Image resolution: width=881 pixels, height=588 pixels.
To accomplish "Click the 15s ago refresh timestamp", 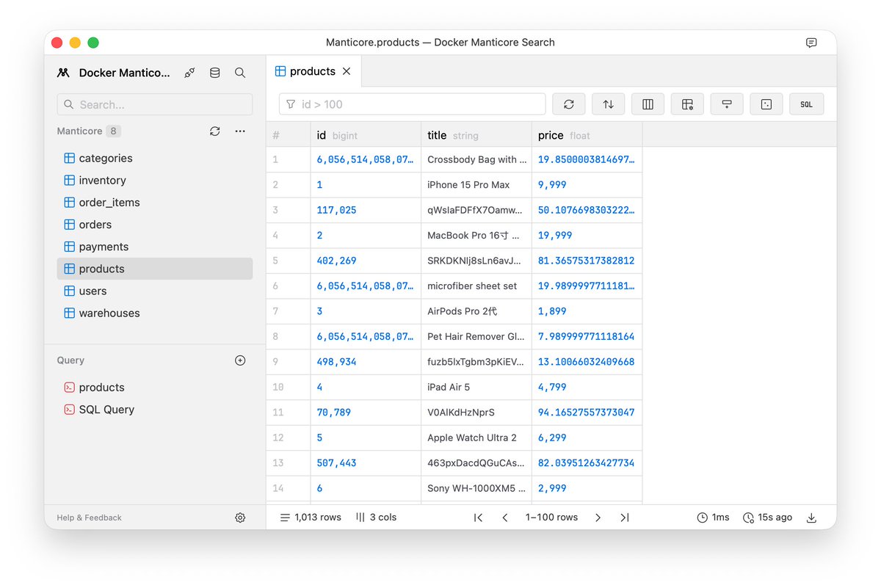I will [767, 518].
